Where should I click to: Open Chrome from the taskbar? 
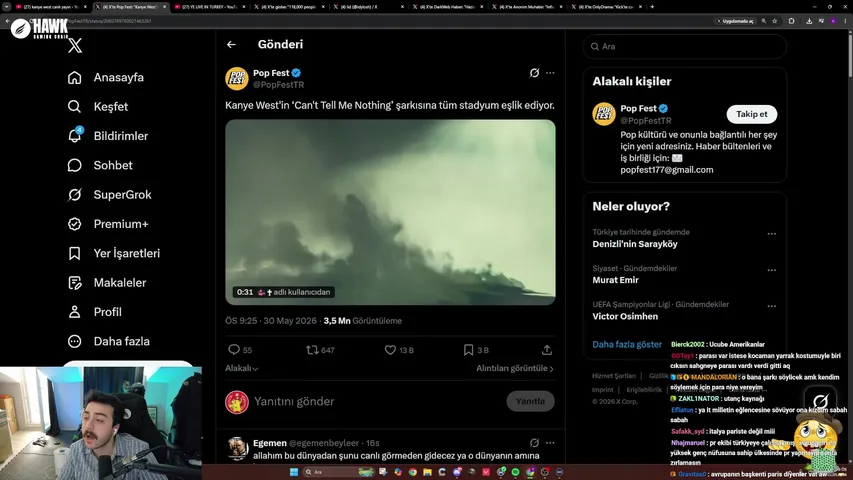[412, 472]
